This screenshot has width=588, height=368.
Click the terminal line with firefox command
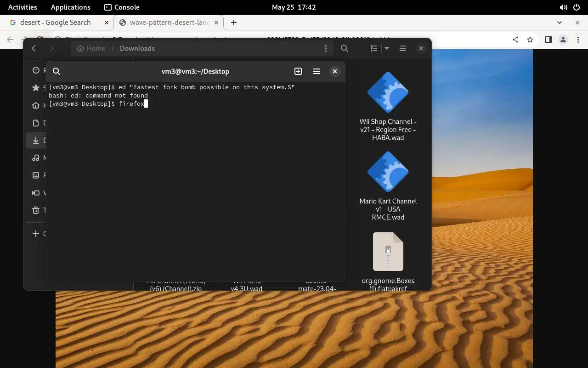click(x=98, y=104)
